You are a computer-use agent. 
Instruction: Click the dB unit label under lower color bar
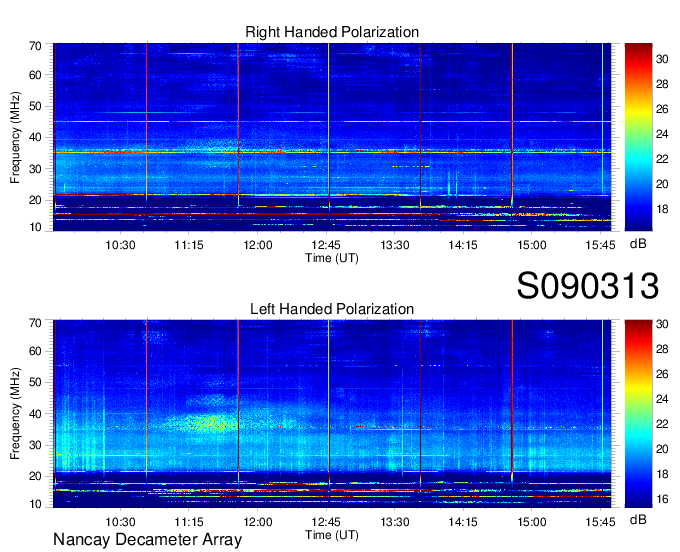[x=638, y=520]
